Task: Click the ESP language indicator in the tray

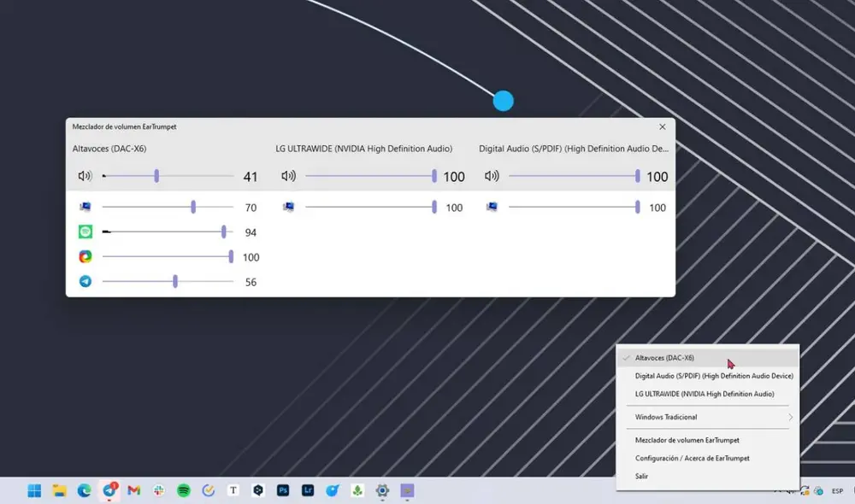Action: pyautogui.click(x=839, y=491)
